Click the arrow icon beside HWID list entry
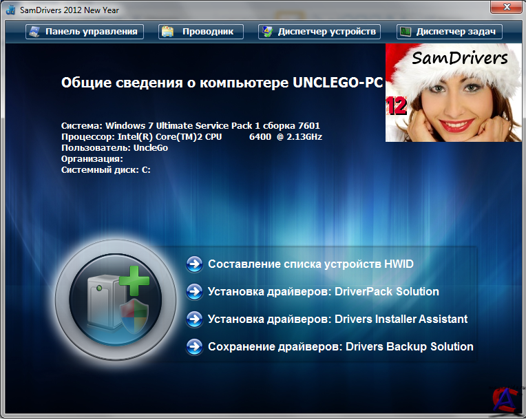This screenshot has height=420, width=526. [195, 264]
